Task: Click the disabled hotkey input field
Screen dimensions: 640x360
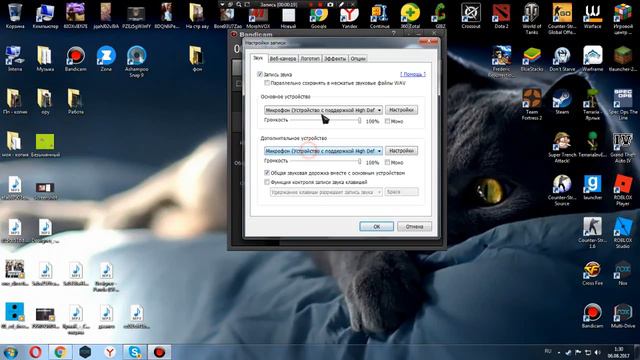Action: [x=402, y=192]
